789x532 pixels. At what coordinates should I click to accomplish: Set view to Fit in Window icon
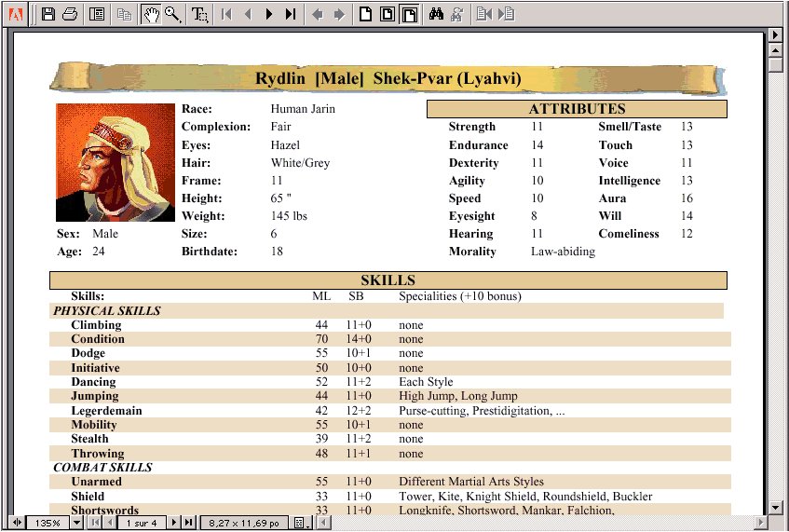pyautogui.click(x=388, y=14)
